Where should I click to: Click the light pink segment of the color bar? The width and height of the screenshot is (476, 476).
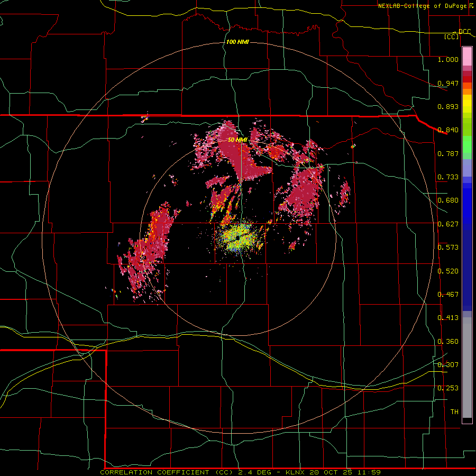(467, 56)
